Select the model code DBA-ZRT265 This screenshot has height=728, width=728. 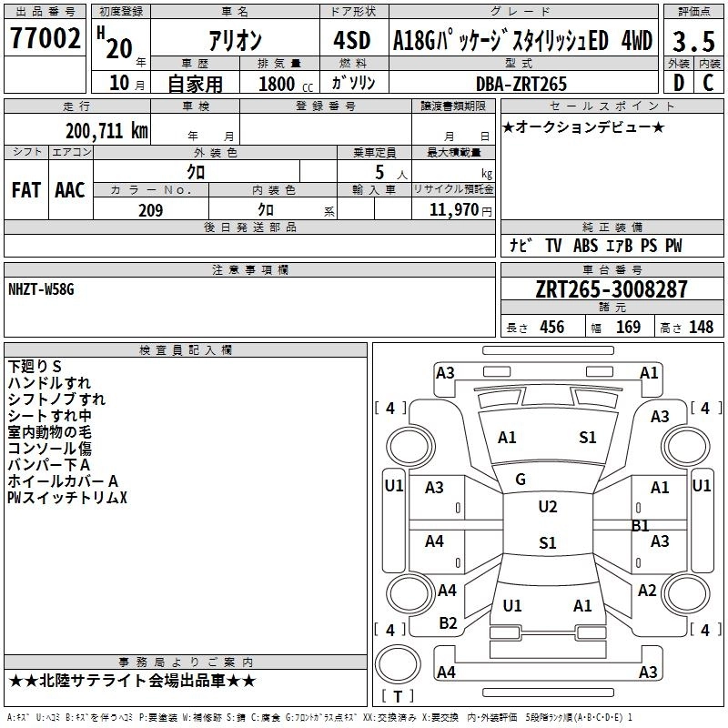tap(521, 84)
